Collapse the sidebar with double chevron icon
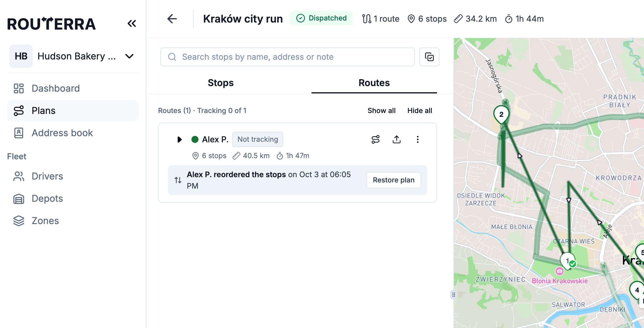644x328 pixels. [132, 23]
